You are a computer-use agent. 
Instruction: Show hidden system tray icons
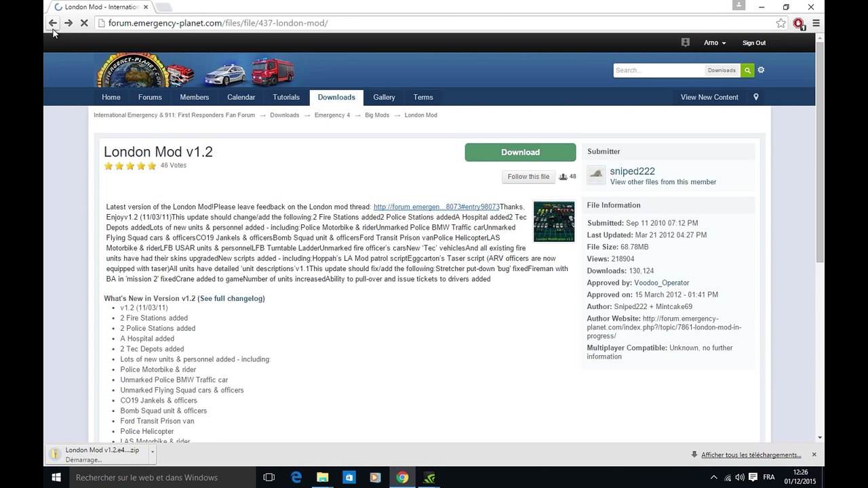713,477
